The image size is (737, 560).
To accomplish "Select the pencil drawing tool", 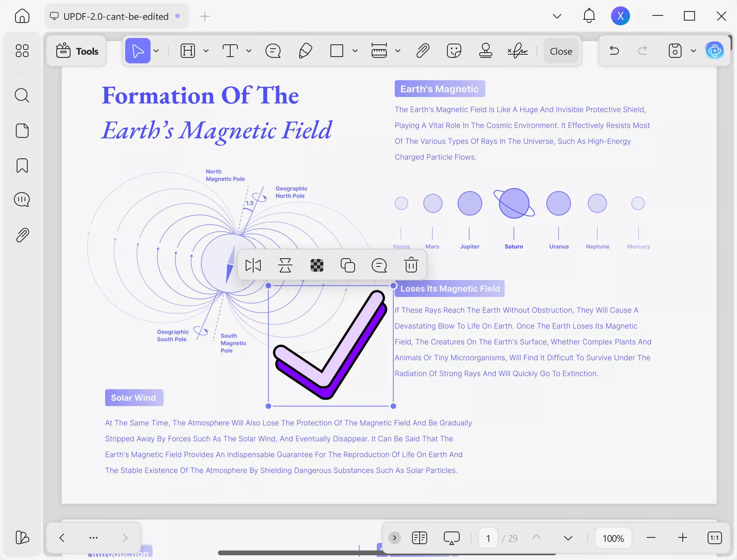I will point(305,51).
